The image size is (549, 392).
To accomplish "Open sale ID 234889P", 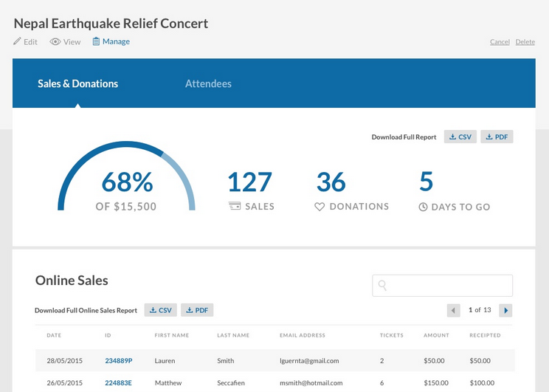I will [x=118, y=361].
